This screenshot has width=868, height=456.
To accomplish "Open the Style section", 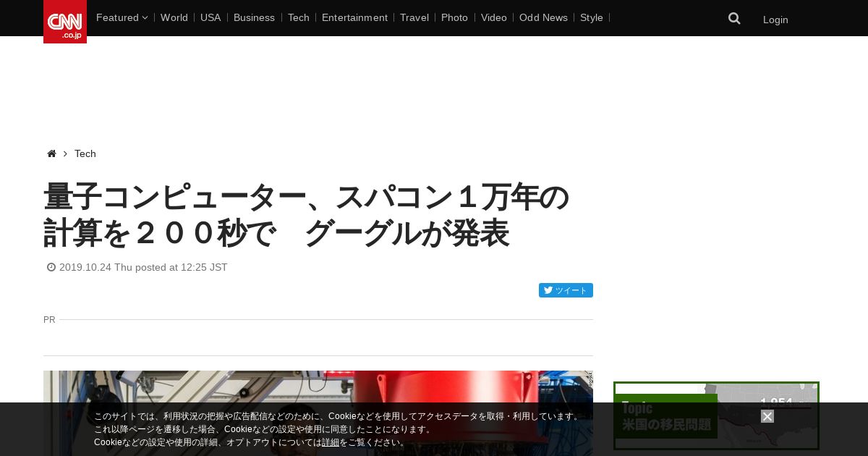I will pos(592,17).
